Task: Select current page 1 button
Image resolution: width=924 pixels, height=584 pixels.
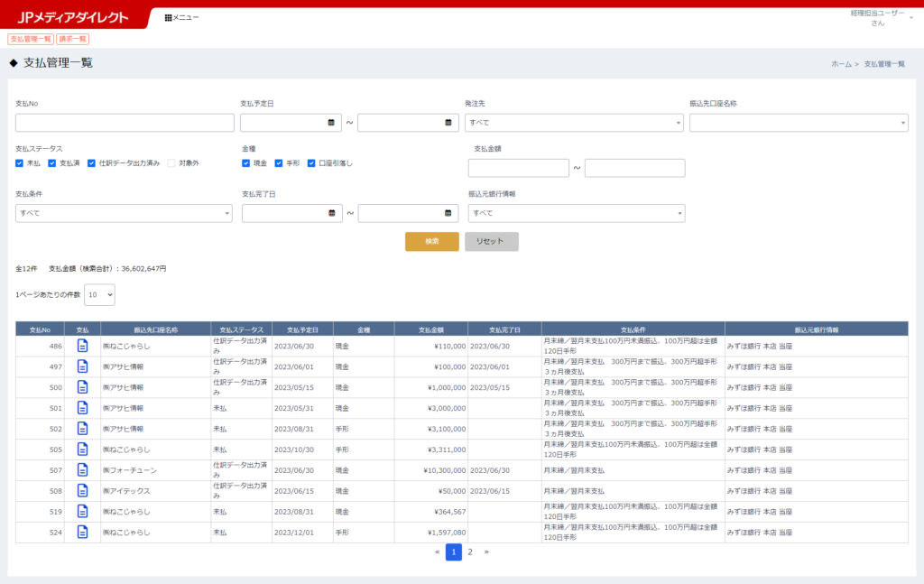Action: point(454,552)
